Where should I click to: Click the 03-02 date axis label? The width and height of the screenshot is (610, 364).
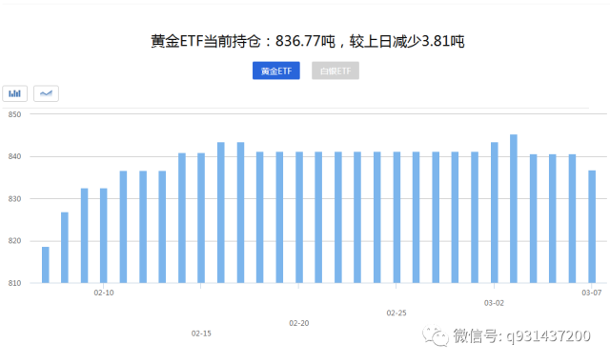pyautogui.click(x=494, y=303)
